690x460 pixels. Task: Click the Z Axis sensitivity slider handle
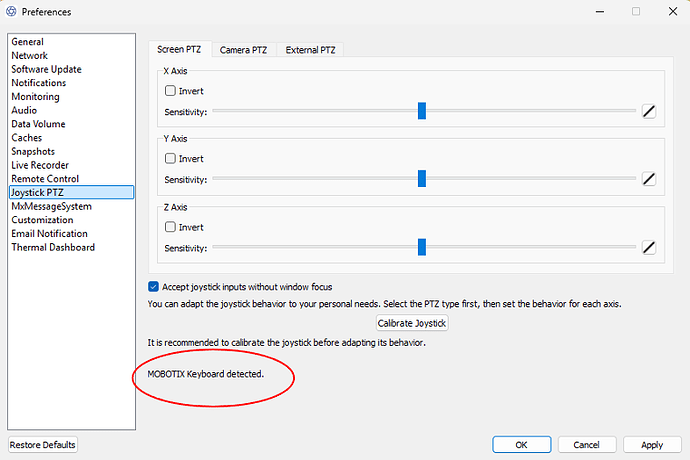pyautogui.click(x=422, y=247)
